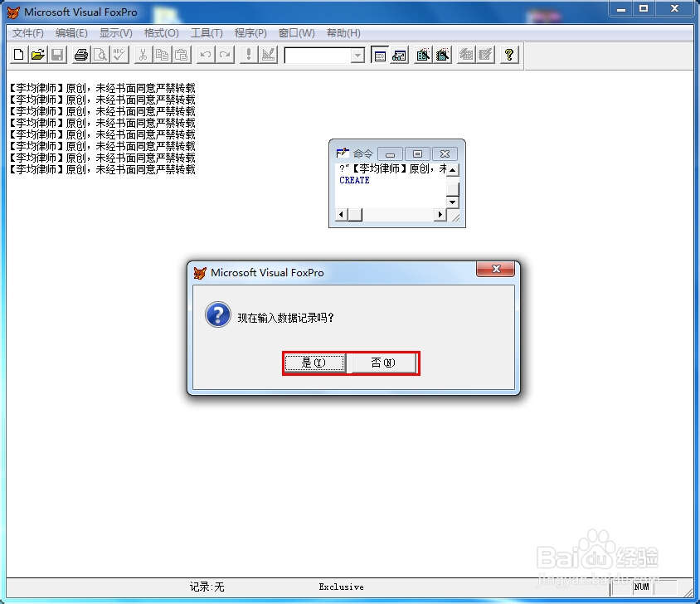Click the 是(Y) button
The height and width of the screenshot is (604, 700).
pos(314,363)
